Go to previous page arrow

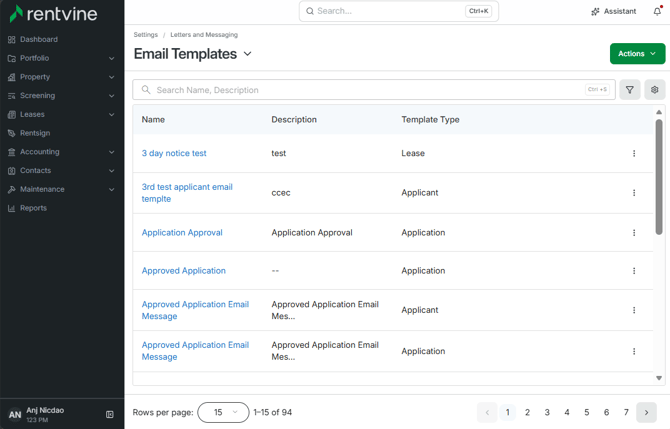(x=487, y=412)
